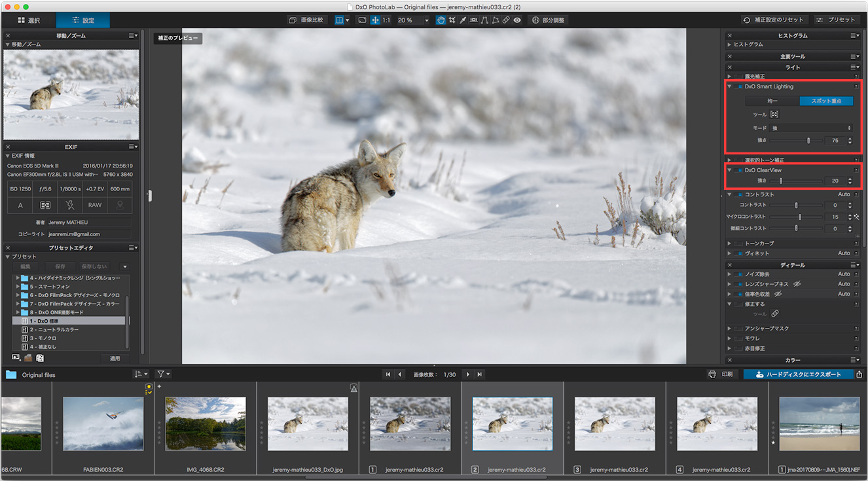Pick the white balance eyedropper tool
The height and width of the screenshot is (481, 868).
click(x=462, y=20)
